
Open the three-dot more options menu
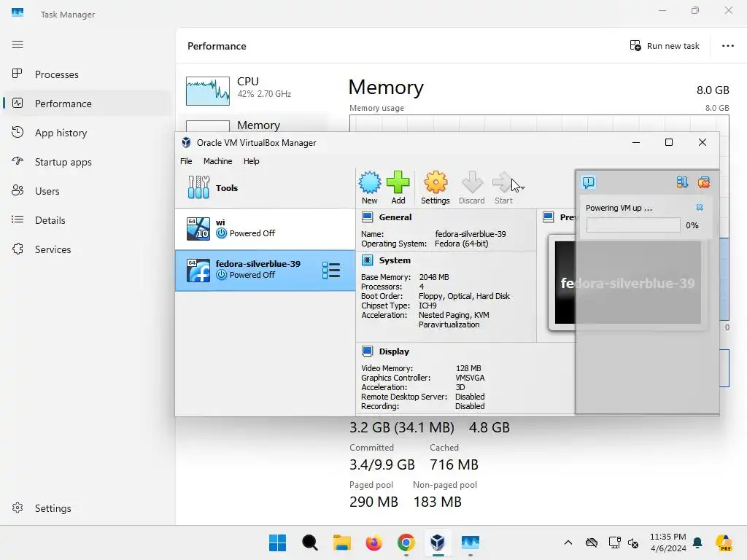tap(727, 46)
